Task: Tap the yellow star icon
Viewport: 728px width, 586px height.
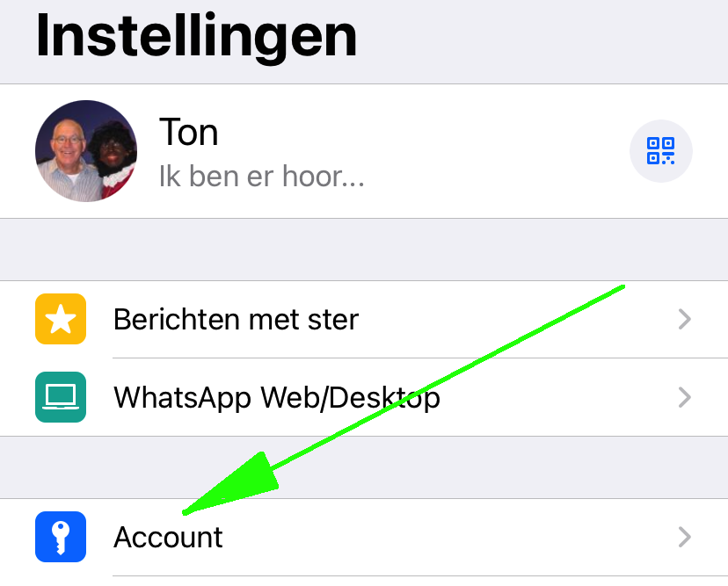Action: pos(61,319)
